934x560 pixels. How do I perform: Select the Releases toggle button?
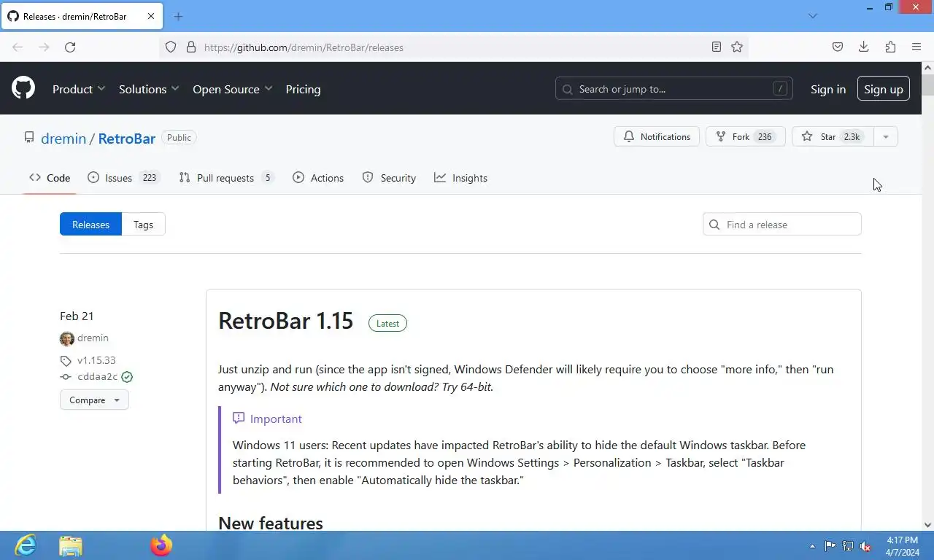[90, 224]
